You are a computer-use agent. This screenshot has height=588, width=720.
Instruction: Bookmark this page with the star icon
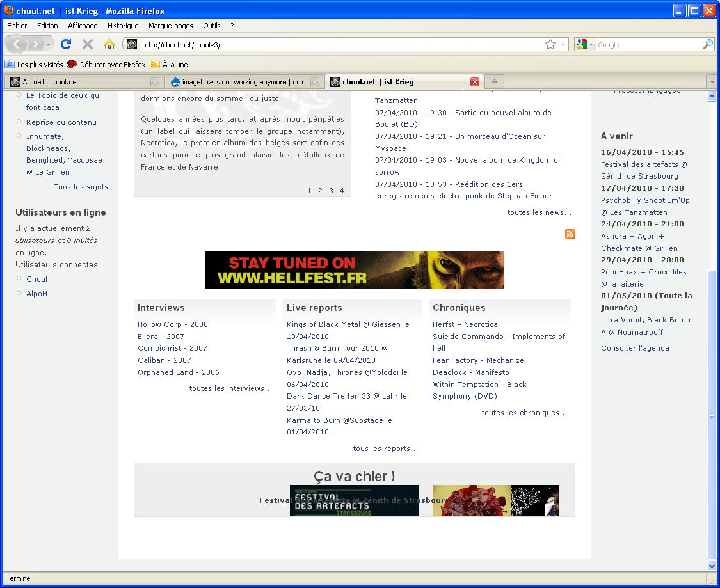tap(550, 44)
